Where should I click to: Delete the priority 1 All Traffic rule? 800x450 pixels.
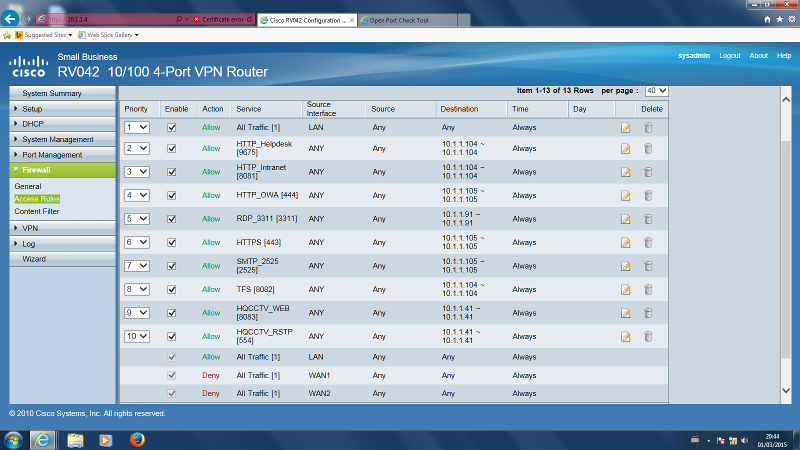point(648,128)
